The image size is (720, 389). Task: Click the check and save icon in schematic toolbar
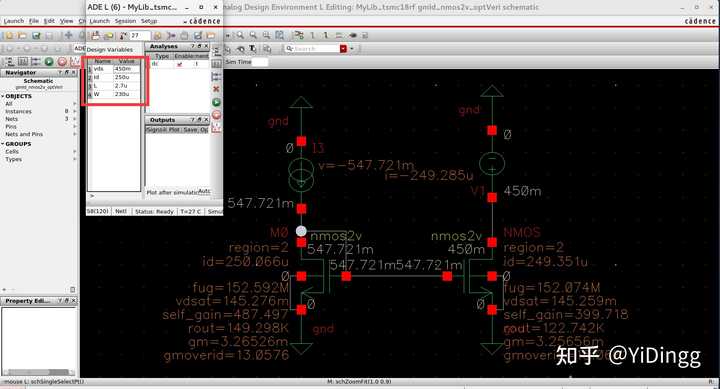36,35
